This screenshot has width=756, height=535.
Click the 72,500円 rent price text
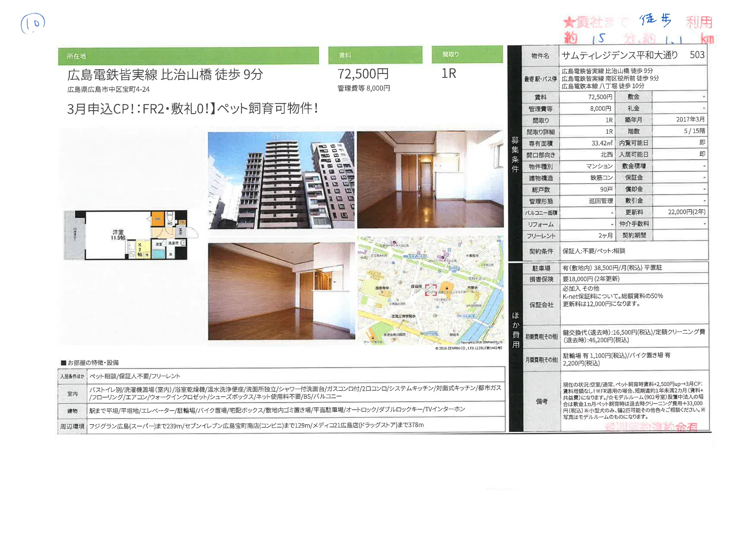(363, 74)
